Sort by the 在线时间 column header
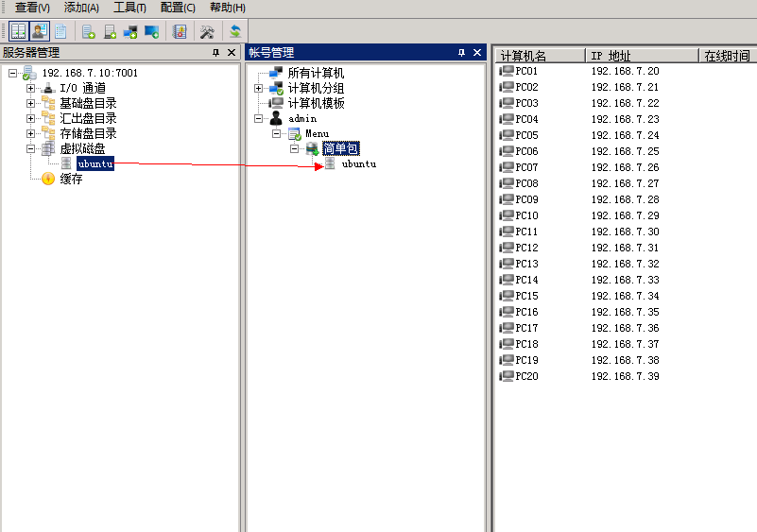Screen dimensions: 757x532 pos(728,56)
